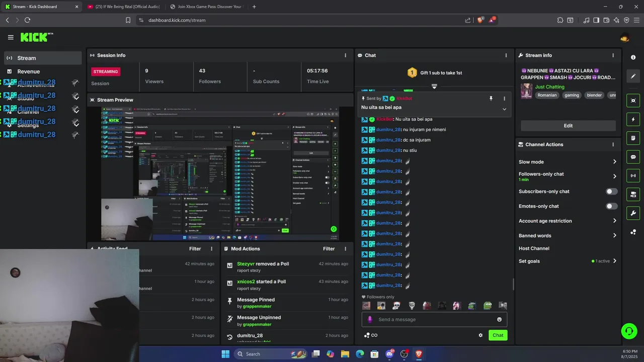The height and width of the screenshot is (362, 644).
Task: Open Session Info three-dot menu
Action: (345, 55)
